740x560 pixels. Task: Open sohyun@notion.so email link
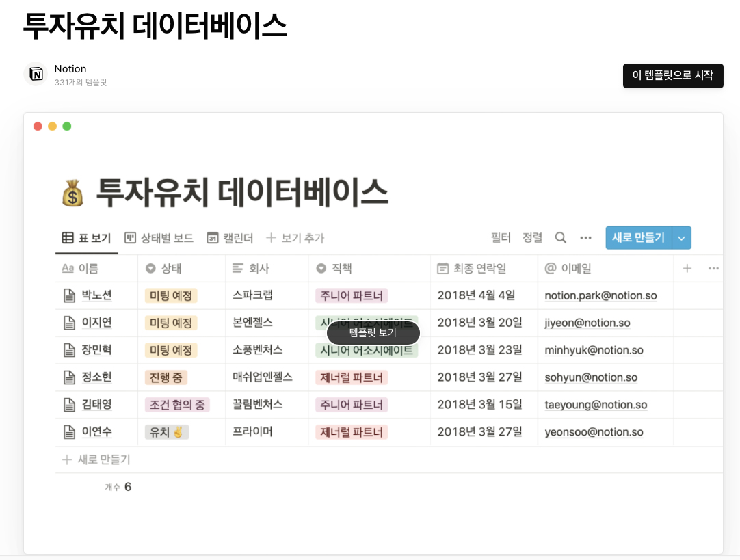tap(591, 377)
